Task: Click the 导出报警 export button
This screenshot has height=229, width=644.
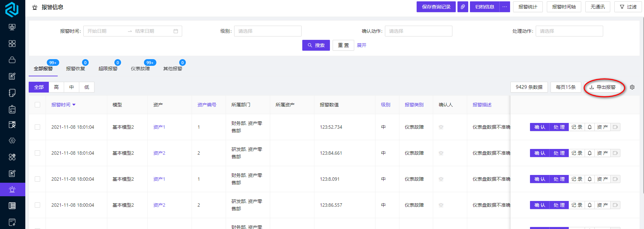Action: [x=603, y=87]
